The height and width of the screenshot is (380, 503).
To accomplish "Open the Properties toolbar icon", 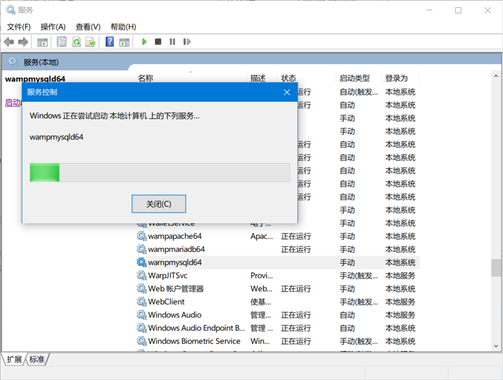I will [62, 42].
